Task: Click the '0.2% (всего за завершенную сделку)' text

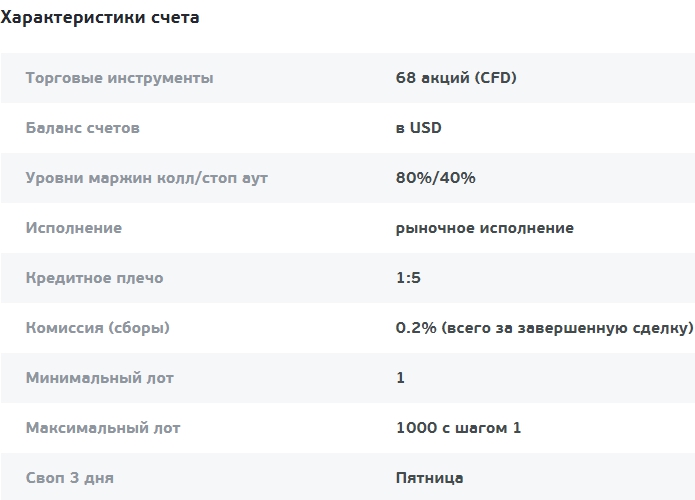Action: (x=545, y=328)
